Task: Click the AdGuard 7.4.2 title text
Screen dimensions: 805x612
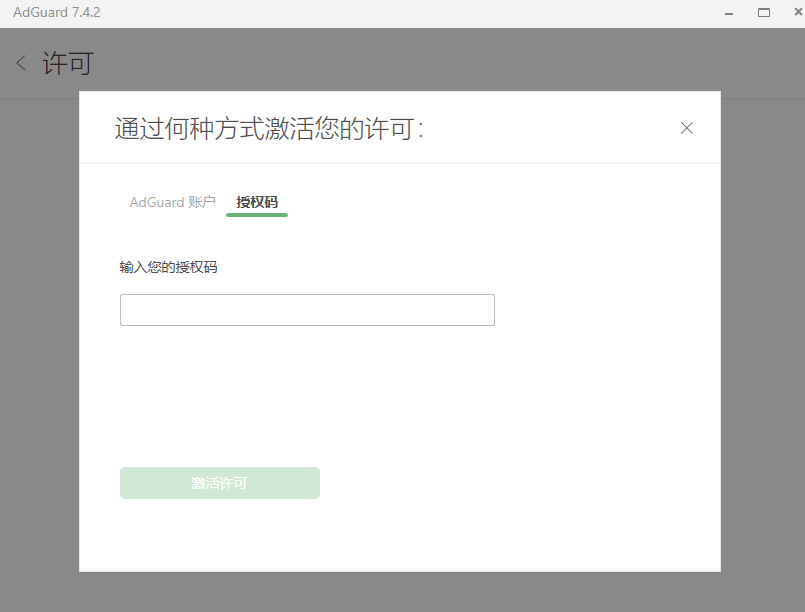Action: point(57,12)
